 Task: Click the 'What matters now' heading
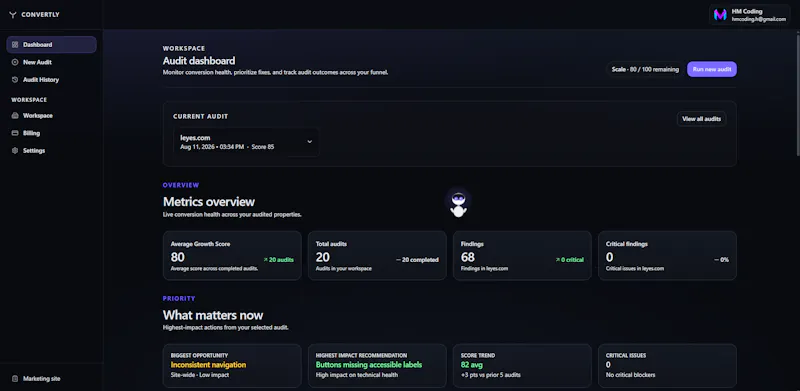[213, 315]
